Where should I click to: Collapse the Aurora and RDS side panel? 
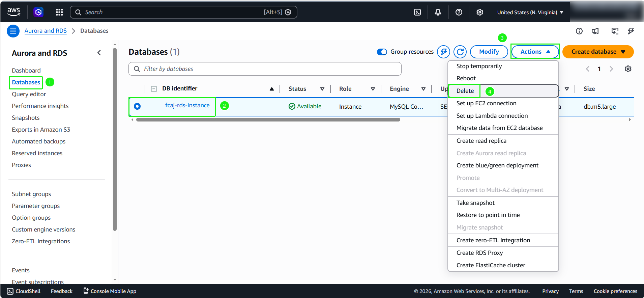coord(99,53)
